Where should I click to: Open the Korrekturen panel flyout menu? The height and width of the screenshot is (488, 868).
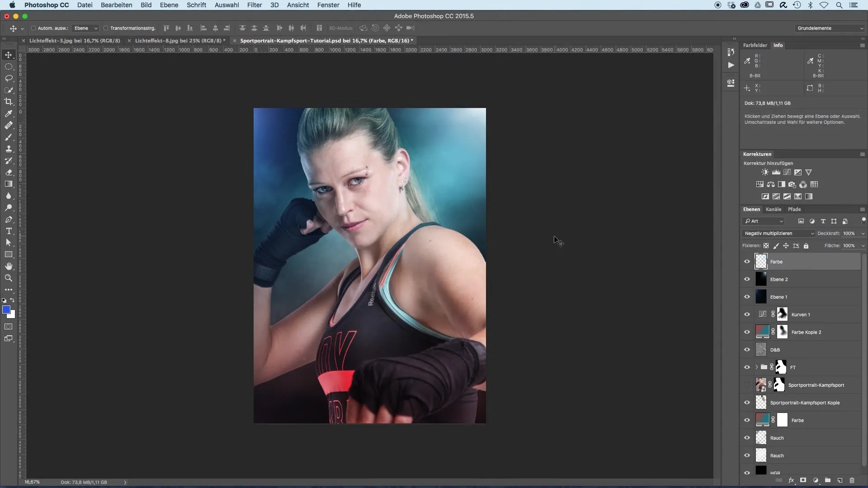click(x=862, y=154)
